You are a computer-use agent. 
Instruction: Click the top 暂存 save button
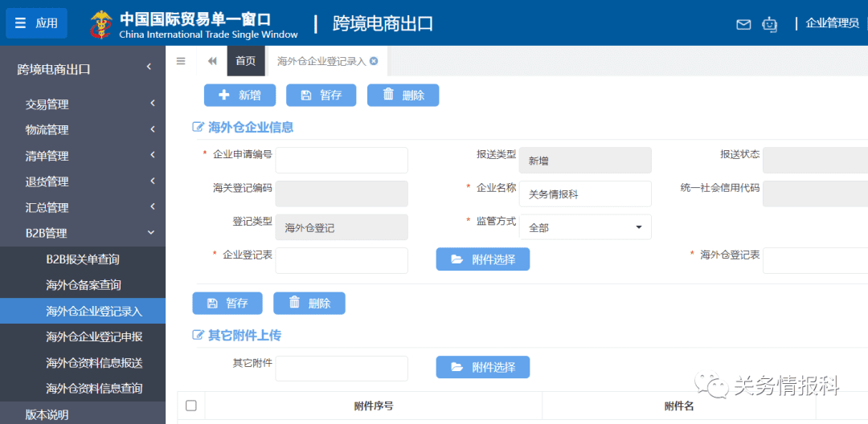click(x=321, y=95)
